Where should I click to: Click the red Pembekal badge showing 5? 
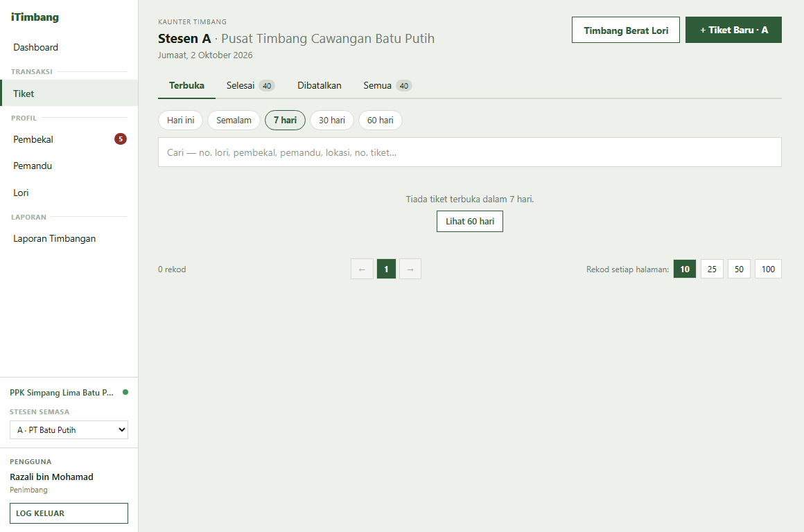121,139
